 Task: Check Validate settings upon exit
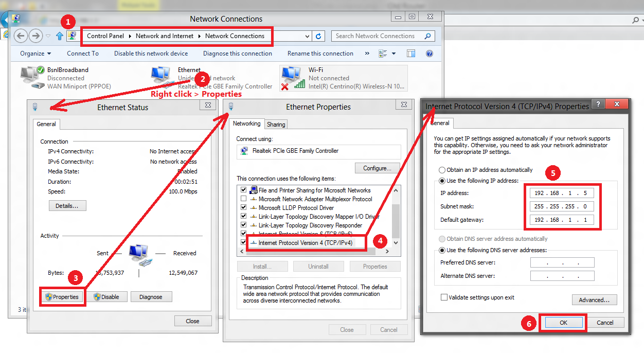pyautogui.click(x=444, y=297)
